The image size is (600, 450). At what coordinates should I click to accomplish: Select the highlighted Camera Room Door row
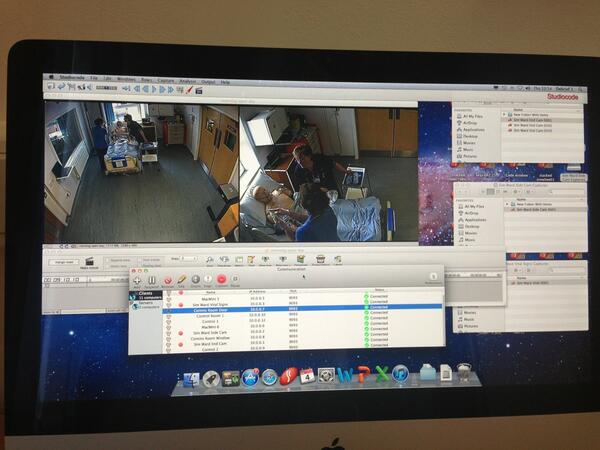point(302,309)
